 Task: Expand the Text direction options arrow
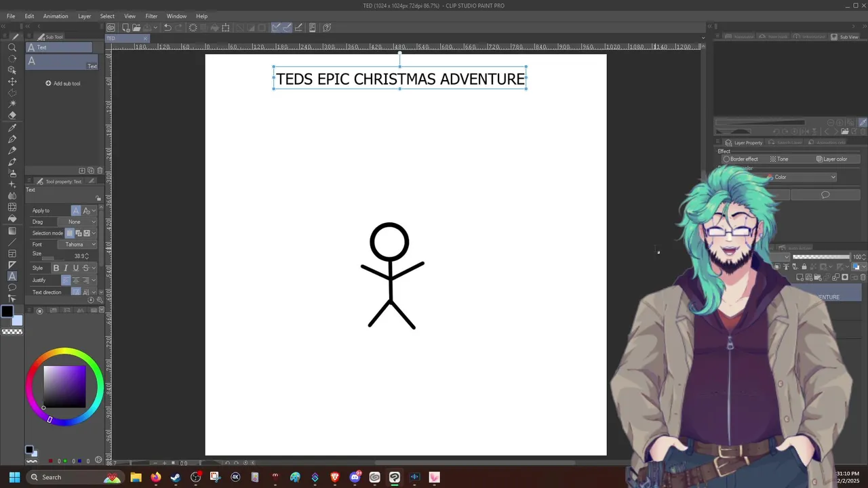(x=94, y=292)
